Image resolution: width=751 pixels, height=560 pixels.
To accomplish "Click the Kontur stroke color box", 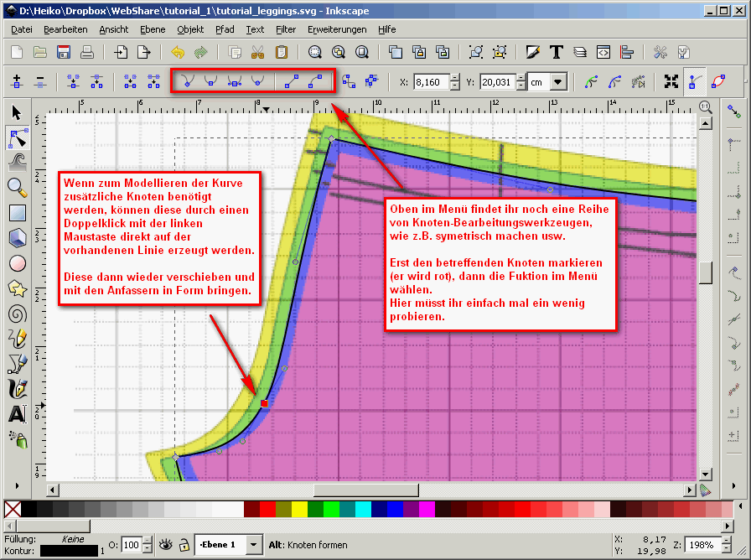I will click(x=69, y=551).
